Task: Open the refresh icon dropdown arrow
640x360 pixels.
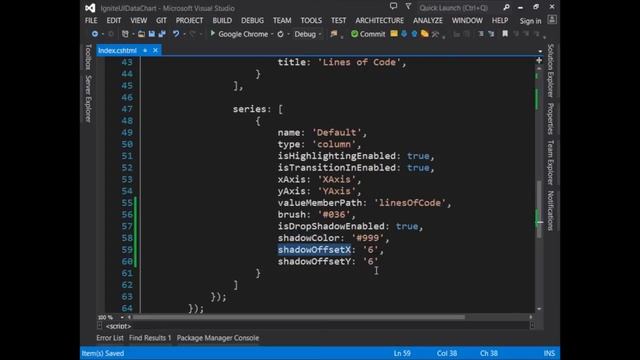Action: tap(288, 34)
